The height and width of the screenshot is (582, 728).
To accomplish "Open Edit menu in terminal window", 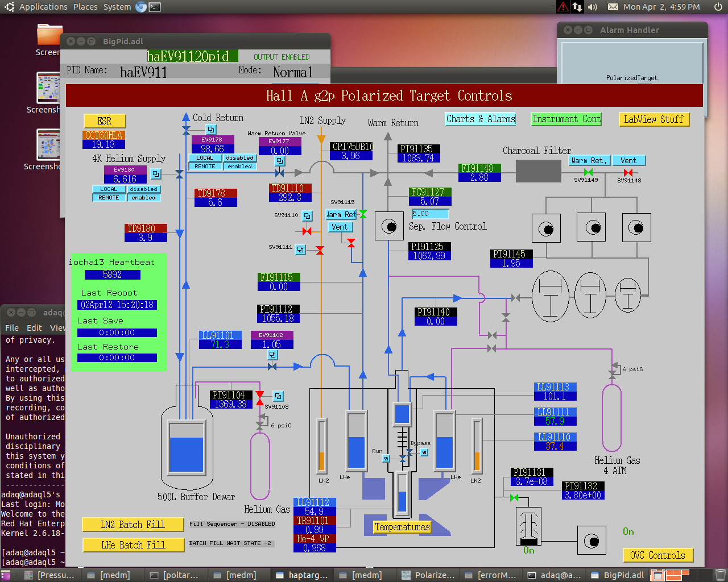I will pyautogui.click(x=34, y=328).
